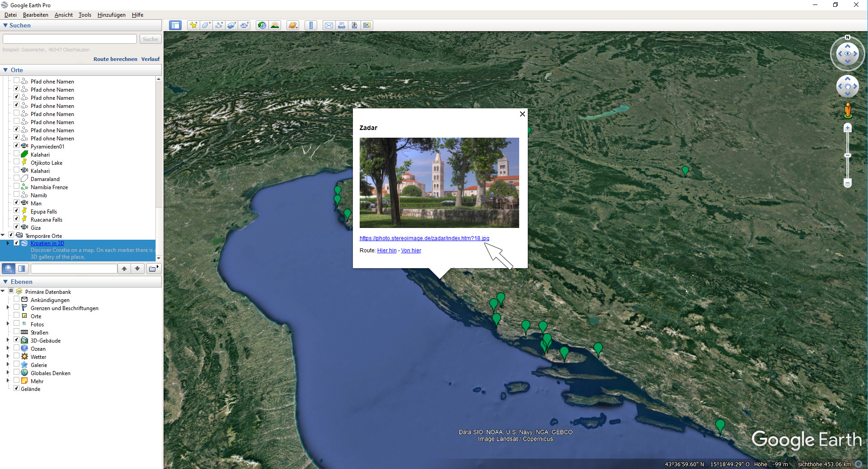Click the Von hier route link

point(411,251)
